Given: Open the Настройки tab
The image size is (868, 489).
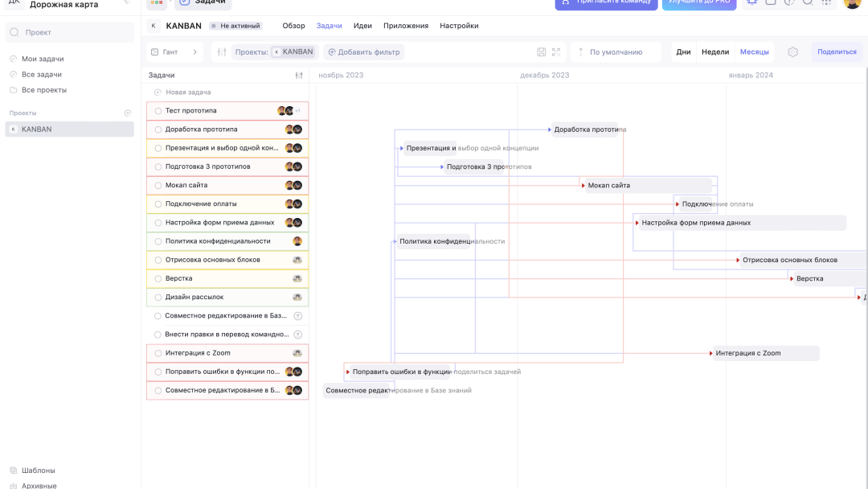Looking at the screenshot, I should pos(459,26).
